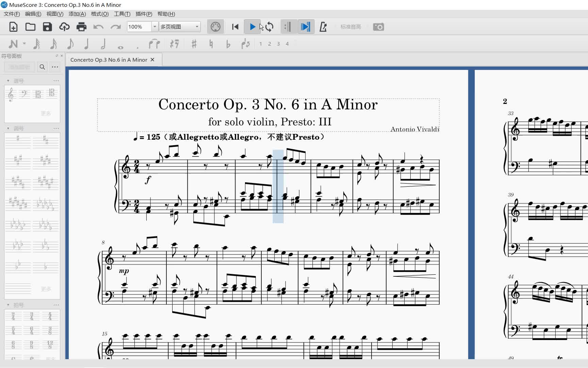The width and height of the screenshot is (588, 368).
Task: Select bass clef in palette
Action: pyautogui.click(x=24, y=94)
